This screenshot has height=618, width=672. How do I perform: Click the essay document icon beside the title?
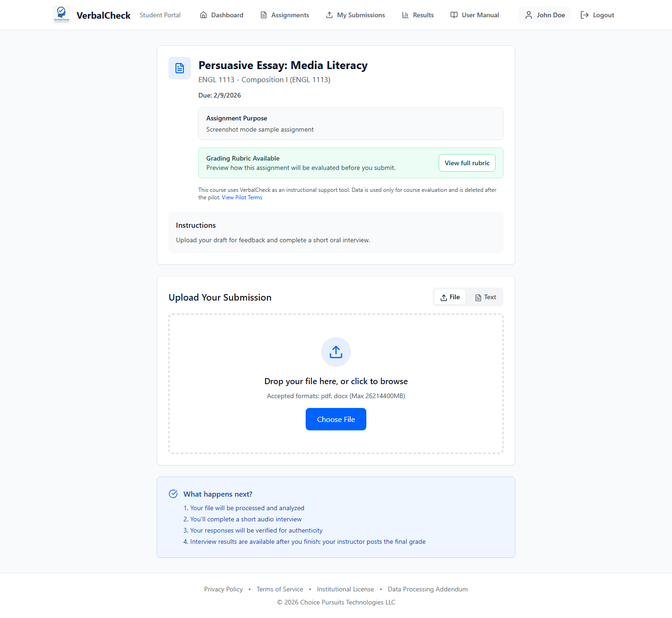pos(179,68)
